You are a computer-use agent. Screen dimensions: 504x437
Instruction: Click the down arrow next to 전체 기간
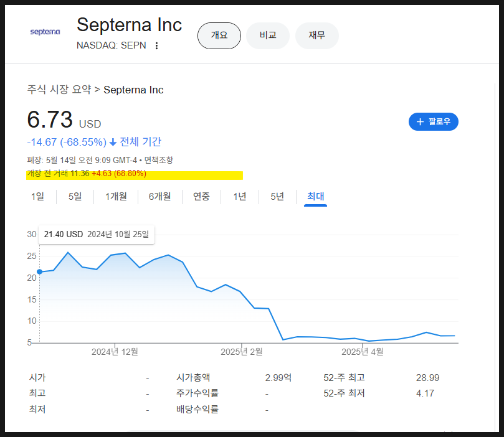click(113, 142)
